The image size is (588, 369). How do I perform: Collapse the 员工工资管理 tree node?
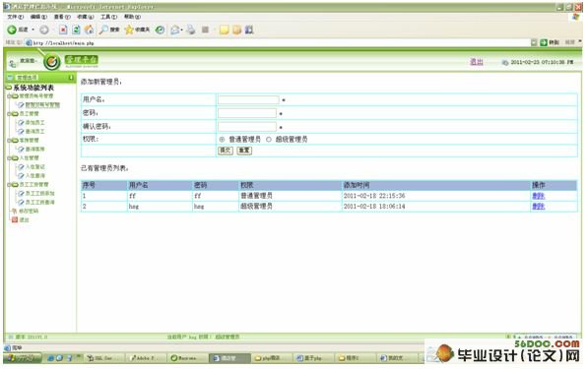pos(9,185)
